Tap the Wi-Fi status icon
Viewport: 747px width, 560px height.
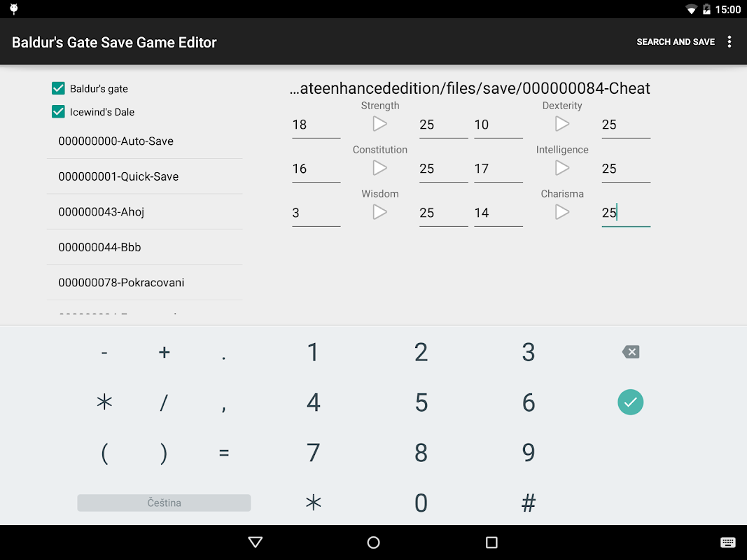691,10
